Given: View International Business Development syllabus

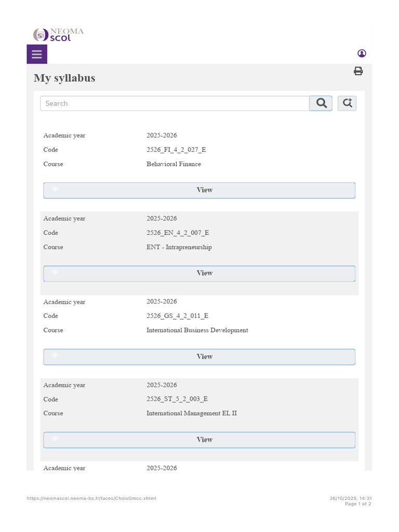Looking at the screenshot, I should (199, 357).
